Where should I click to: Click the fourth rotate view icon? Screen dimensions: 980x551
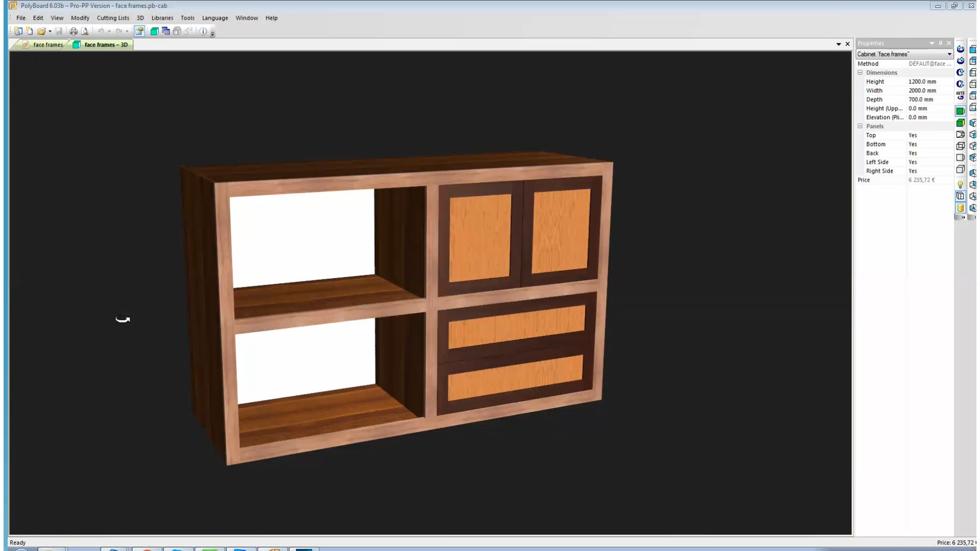[960, 84]
